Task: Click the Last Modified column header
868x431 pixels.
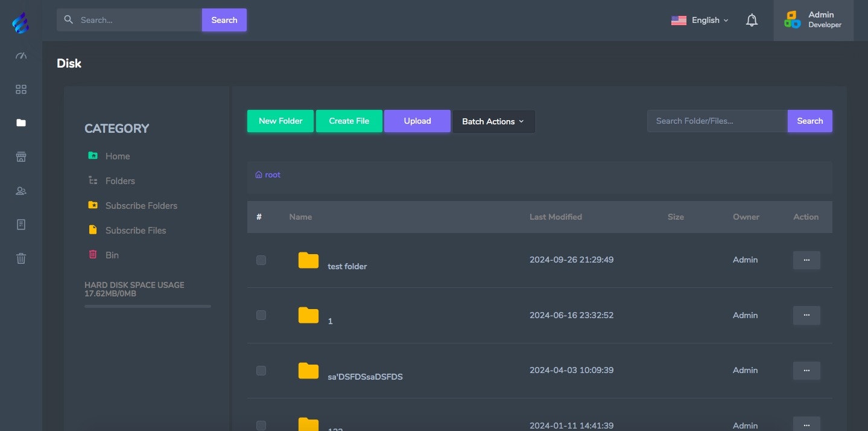Action: click(x=556, y=217)
